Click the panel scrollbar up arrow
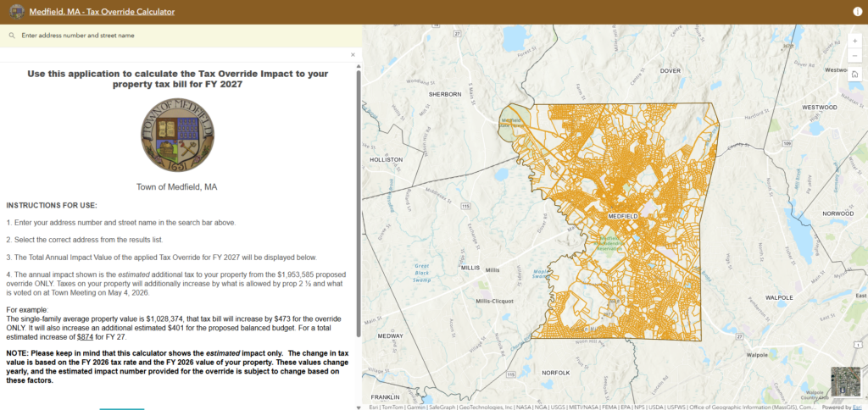The height and width of the screenshot is (410, 868). click(359, 66)
